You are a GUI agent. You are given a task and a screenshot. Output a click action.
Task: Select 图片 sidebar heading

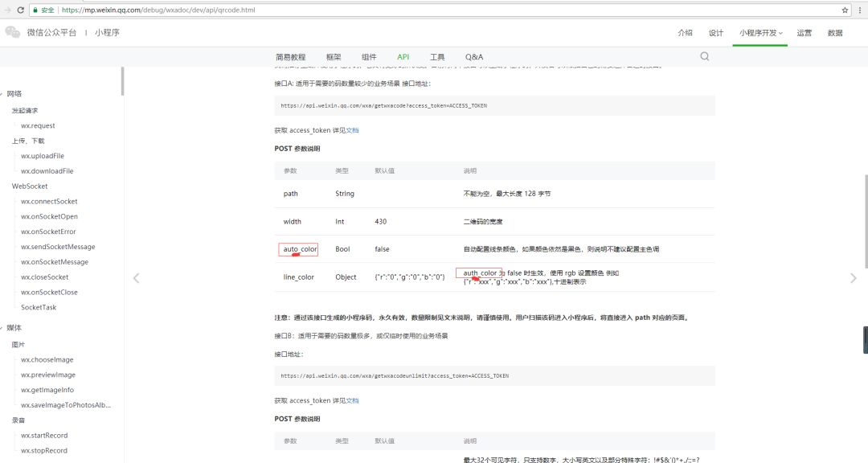coord(18,345)
